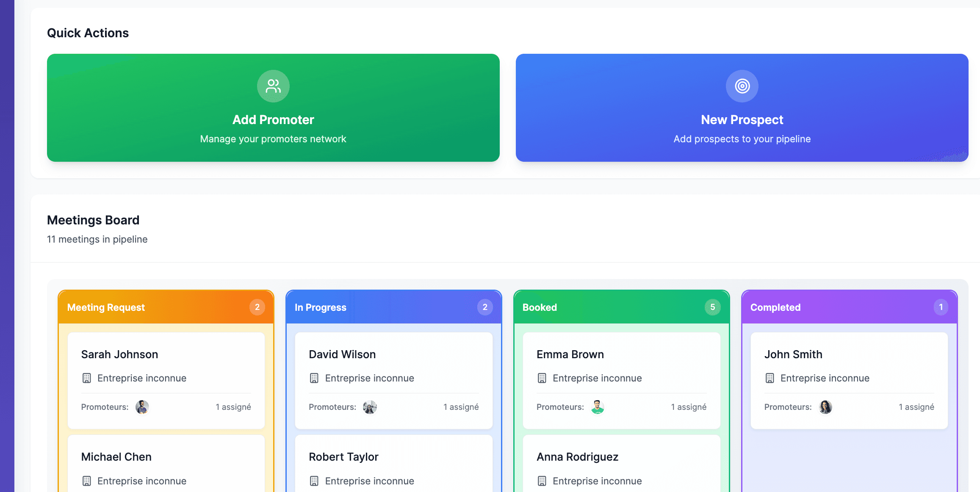This screenshot has height=492, width=980.
Task: Click the building icon on Emma Brown's card
Action: 542,378
